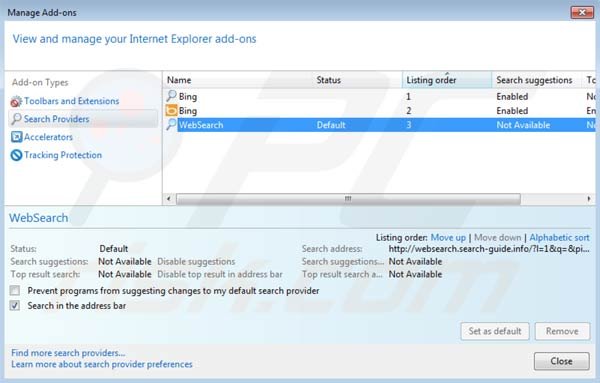Close the Manage Add-ons window
The height and width of the screenshot is (383, 600).
(582, 13)
